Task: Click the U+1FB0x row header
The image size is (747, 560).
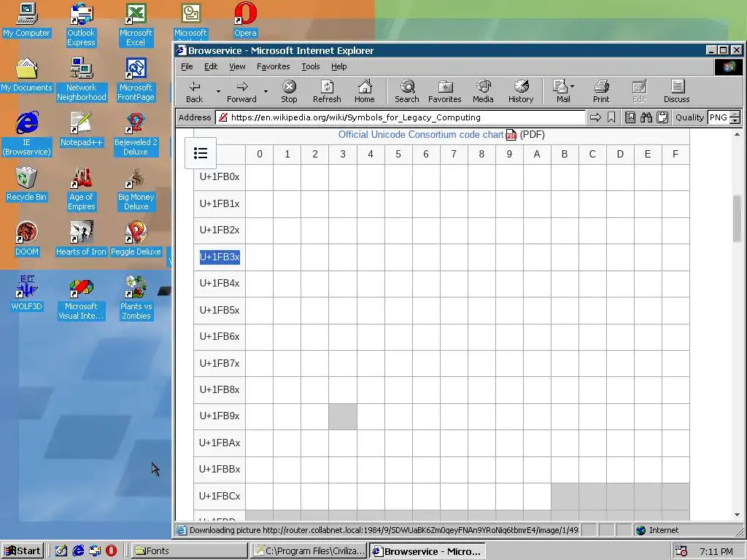Action: coord(220,176)
